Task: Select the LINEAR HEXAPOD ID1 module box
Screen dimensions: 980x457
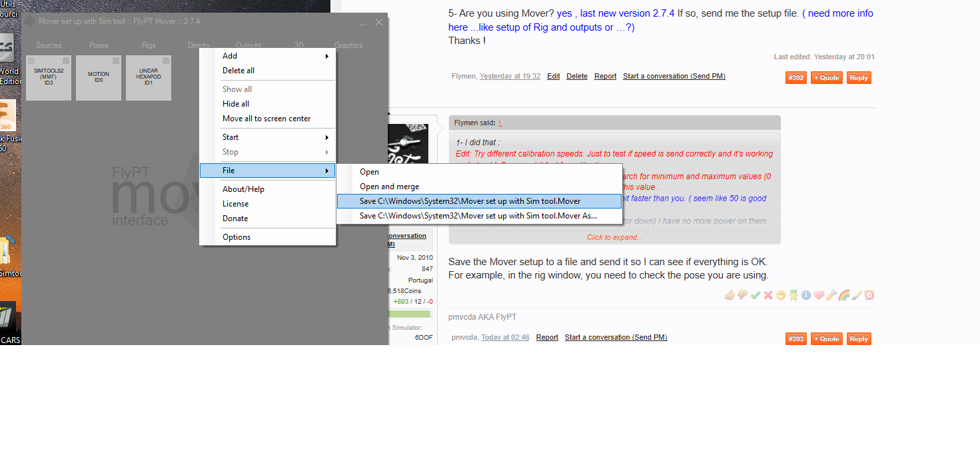Action: (149, 78)
